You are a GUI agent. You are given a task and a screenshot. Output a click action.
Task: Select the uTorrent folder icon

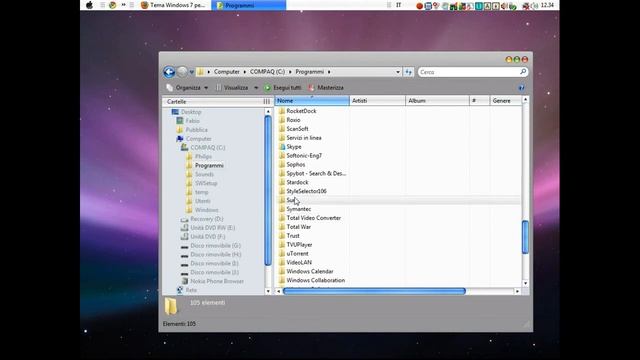coord(282,253)
